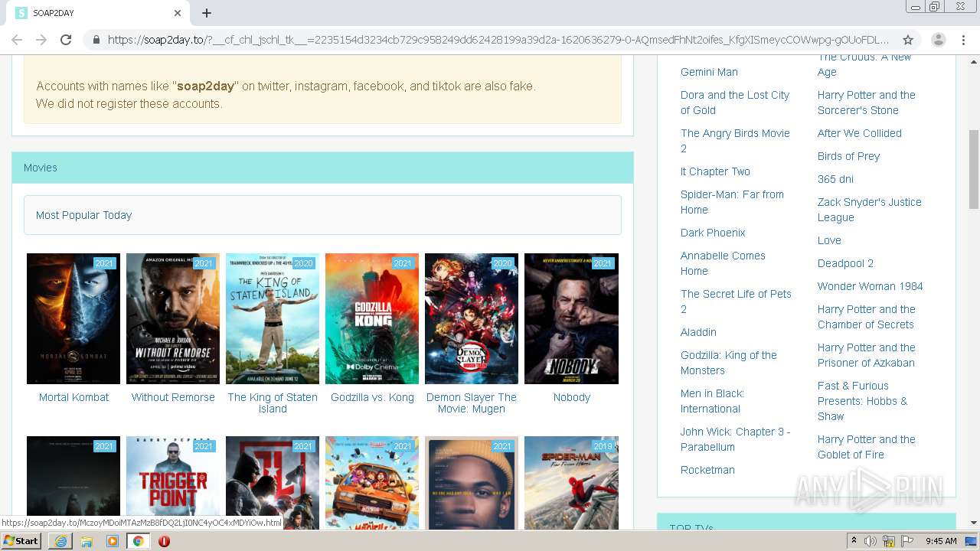Open a new browser tab
Screen dimensions: 980x551
[207, 13]
